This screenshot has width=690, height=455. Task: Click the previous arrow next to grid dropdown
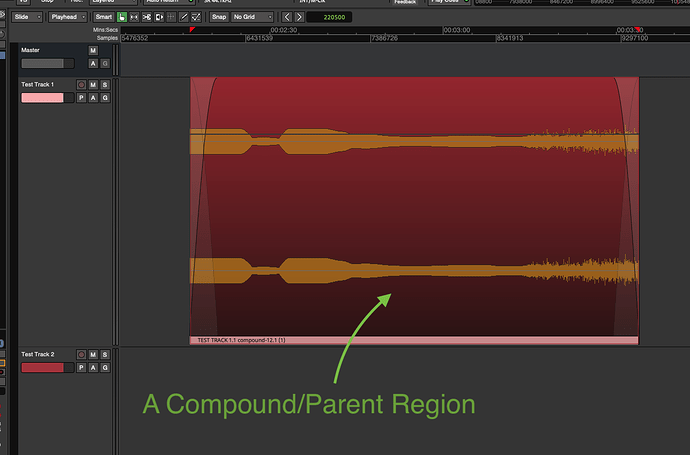287,17
